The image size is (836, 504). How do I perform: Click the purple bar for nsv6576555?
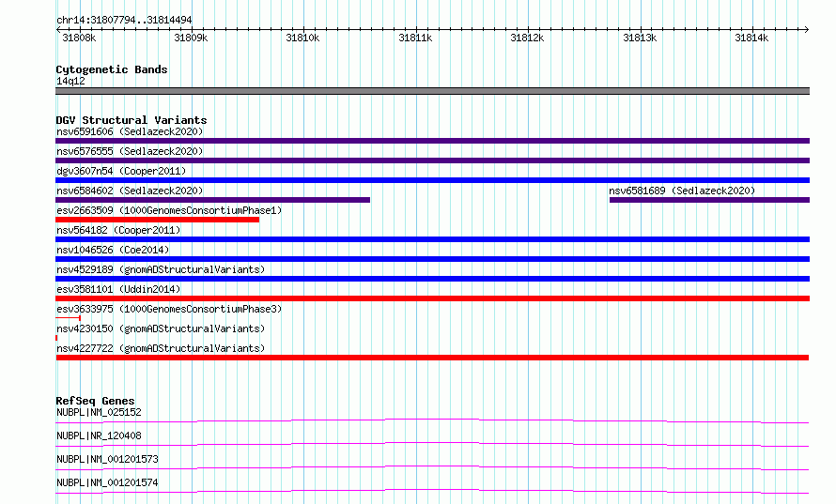click(432, 160)
